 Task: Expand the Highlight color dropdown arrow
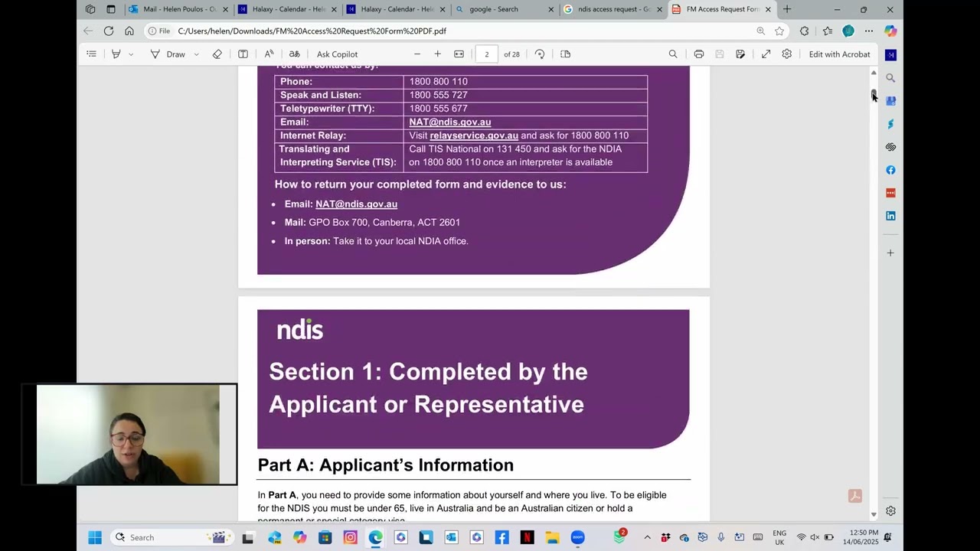pos(131,54)
